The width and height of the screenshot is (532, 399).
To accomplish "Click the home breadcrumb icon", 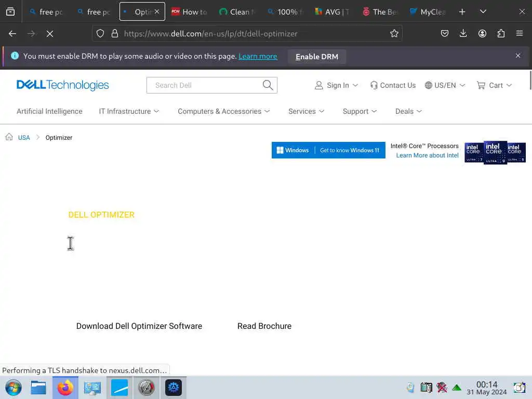I will pyautogui.click(x=9, y=137).
